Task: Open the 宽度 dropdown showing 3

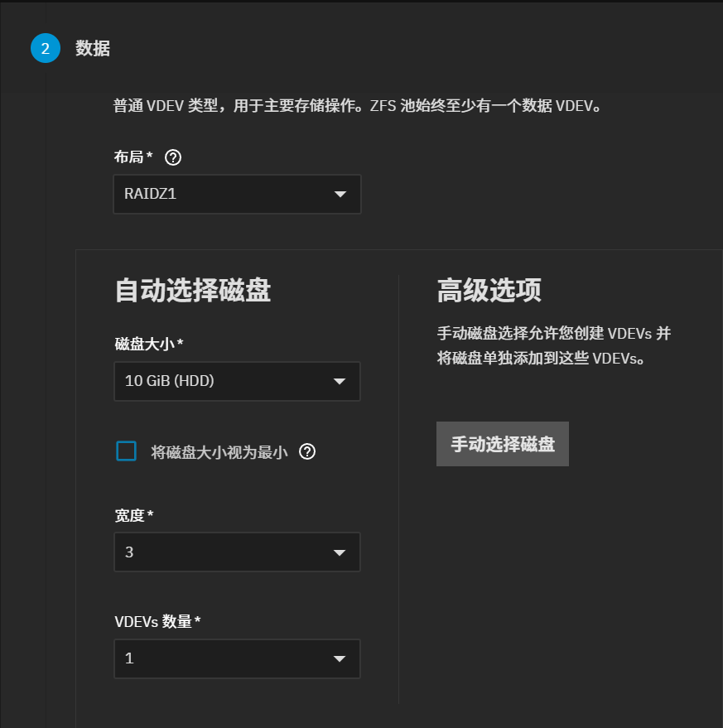Action: [x=224, y=552]
